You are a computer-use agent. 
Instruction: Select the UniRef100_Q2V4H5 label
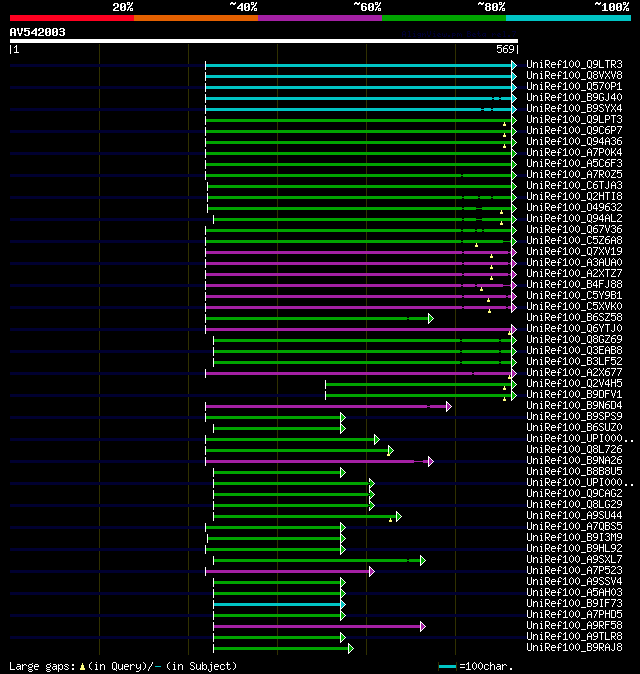coord(574,384)
